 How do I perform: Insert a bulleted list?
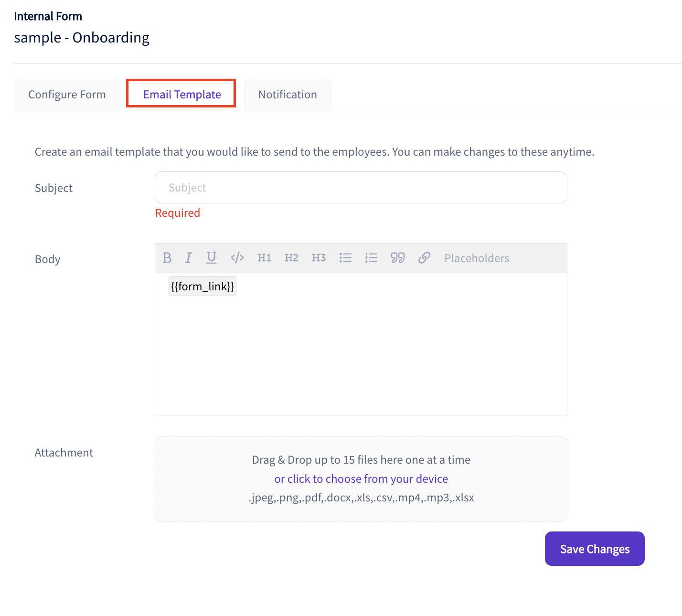(x=345, y=258)
